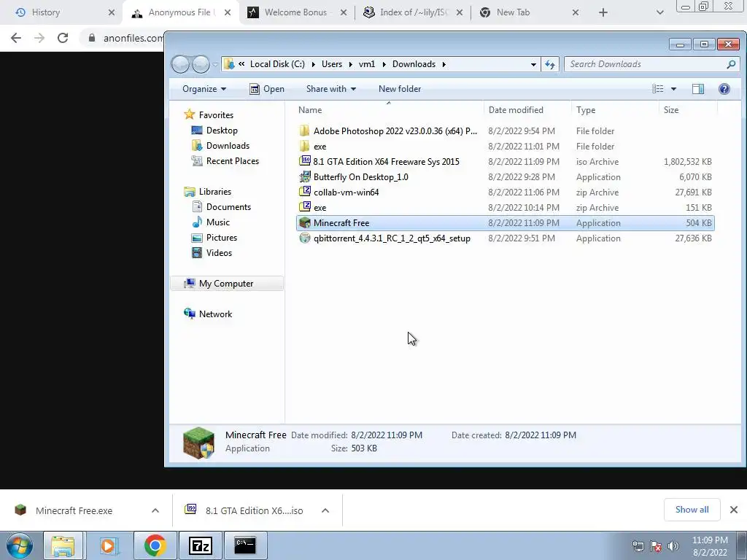The image size is (747, 560).
Task: Open Command Prompt from the taskbar
Action: (x=245, y=545)
